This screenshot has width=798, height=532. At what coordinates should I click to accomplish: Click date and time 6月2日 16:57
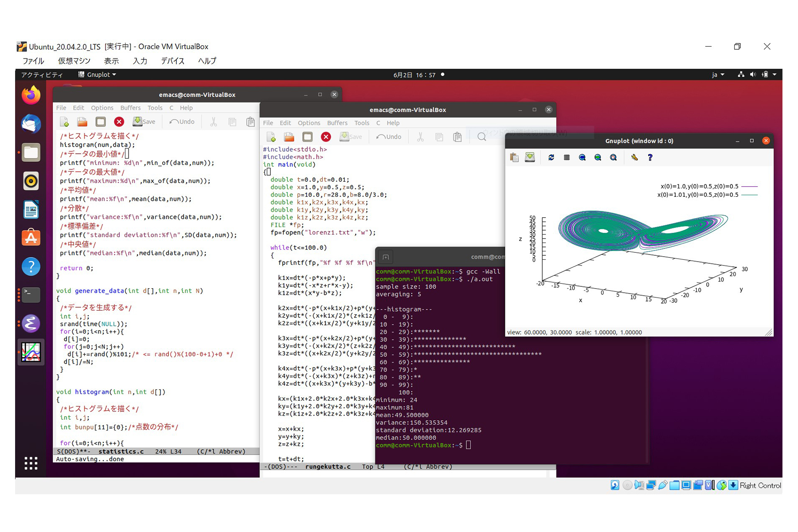pyautogui.click(x=415, y=75)
